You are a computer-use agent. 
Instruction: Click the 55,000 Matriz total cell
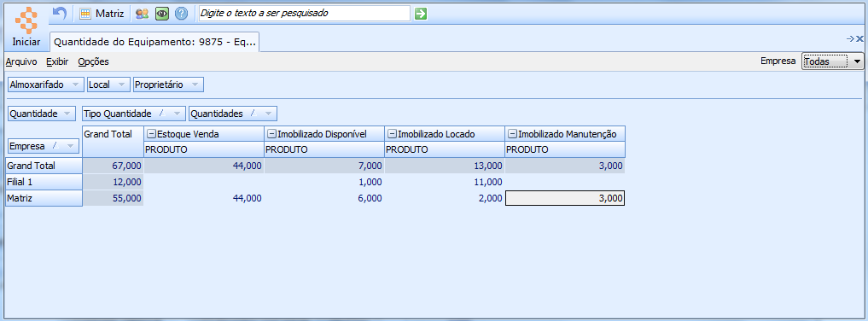click(x=113, y=197)
